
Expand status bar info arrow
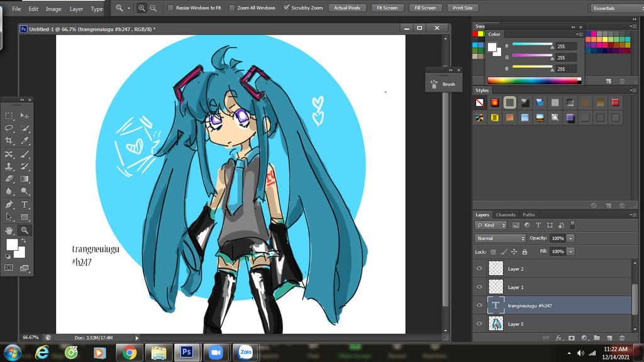[137, 337]
